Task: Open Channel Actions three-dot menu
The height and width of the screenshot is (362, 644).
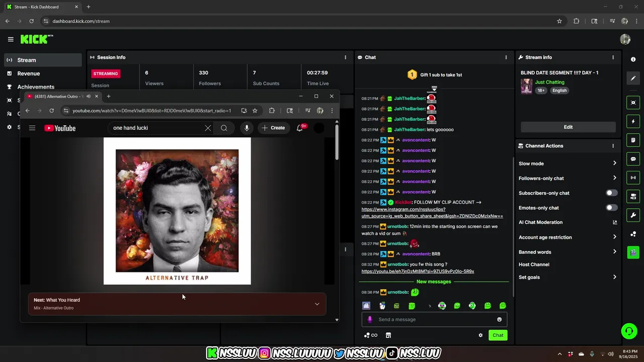Action: pos(613,146)
